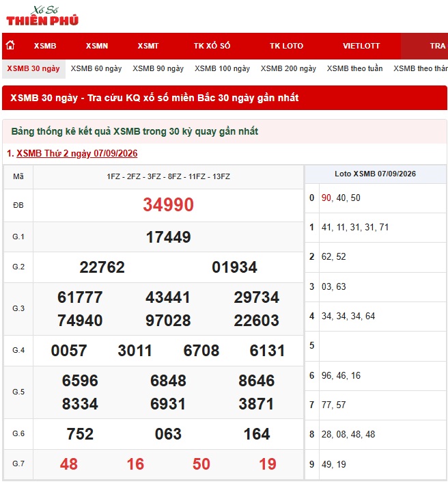Click the red banner title XSMB 30 ngày - Tra cứu
Screen dimensions: 448x484
coord(154,98)
